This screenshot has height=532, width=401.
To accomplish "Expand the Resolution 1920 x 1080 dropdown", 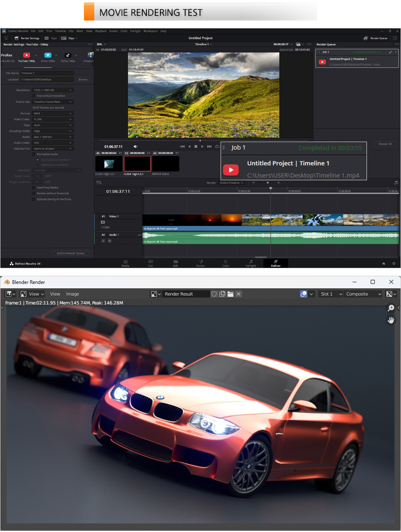I will point(53,90).
